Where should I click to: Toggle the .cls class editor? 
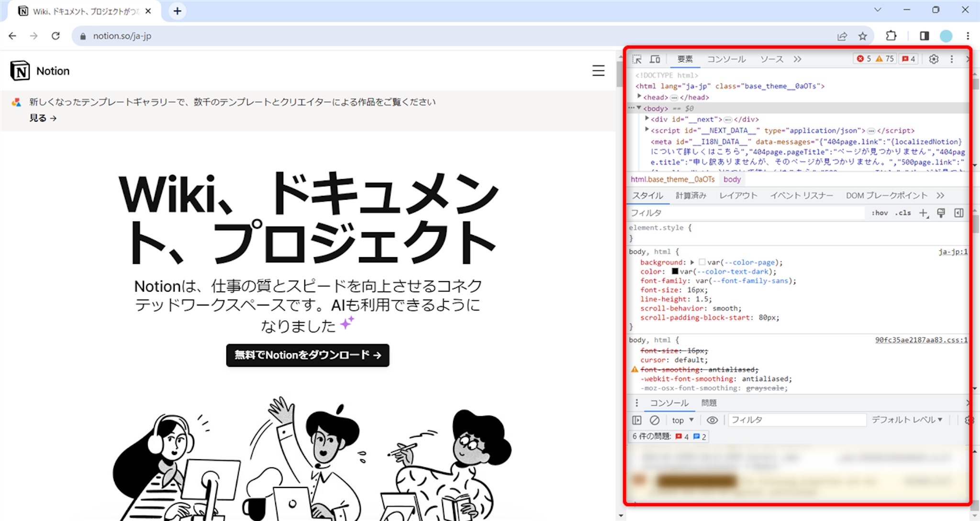pyautogui.click(x=903, y=213)
